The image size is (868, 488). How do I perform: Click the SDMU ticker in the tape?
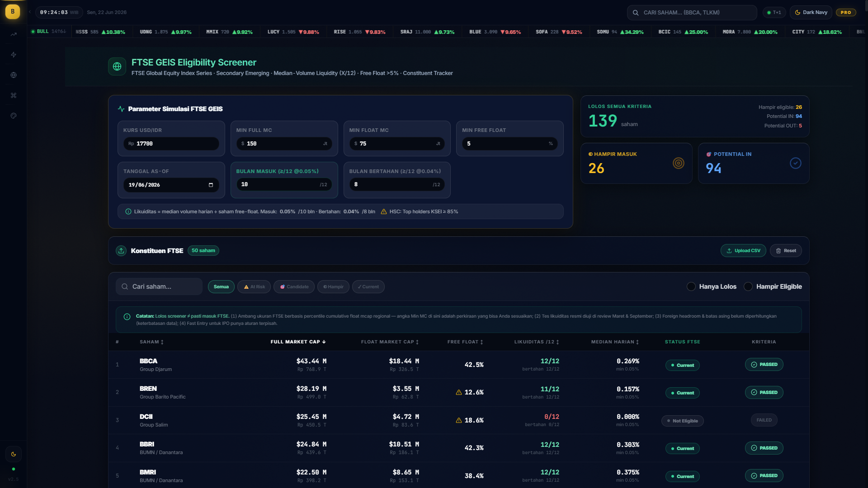click(x=620, y=32)
